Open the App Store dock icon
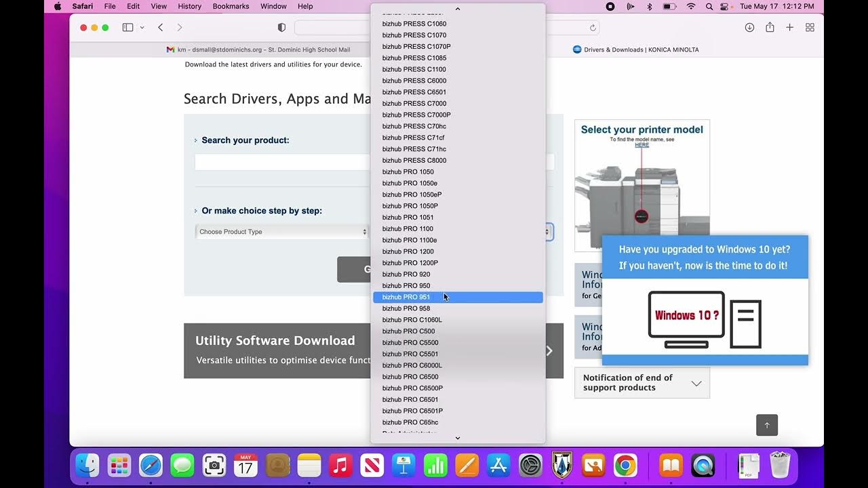Image resolution: width=868 pixels, height=488 pixels. pos(498,466)
